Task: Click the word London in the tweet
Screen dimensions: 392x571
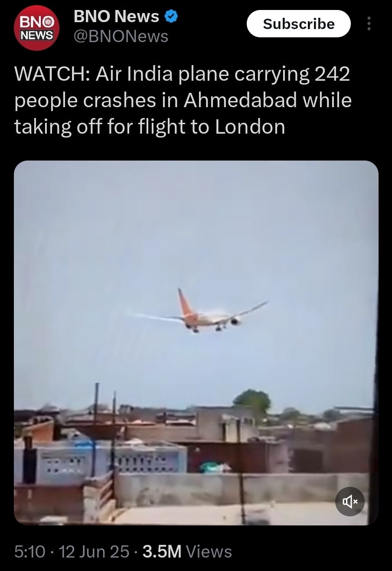Action: click(x=250, y=127)
